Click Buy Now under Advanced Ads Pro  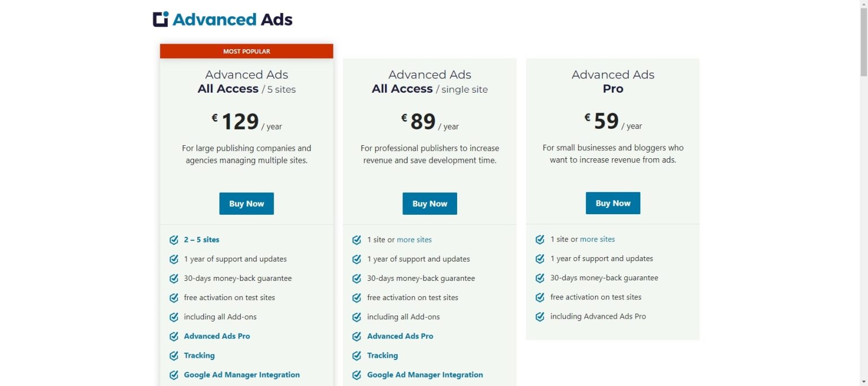(613, 203)
